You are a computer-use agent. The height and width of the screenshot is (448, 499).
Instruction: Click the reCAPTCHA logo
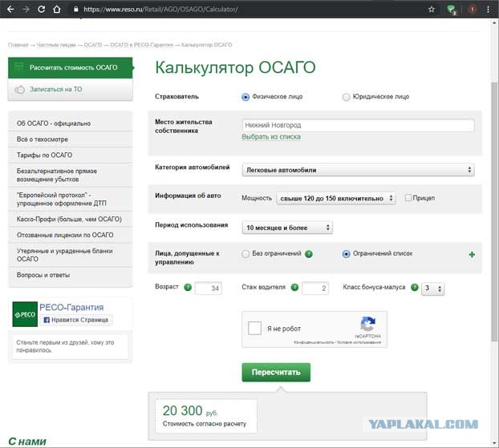(368, 324)
